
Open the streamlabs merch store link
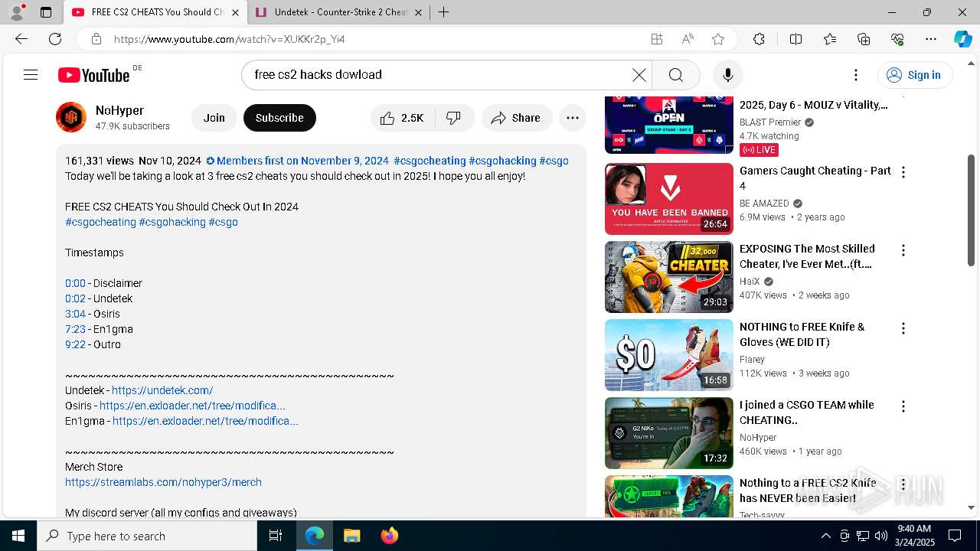point(163,482)
